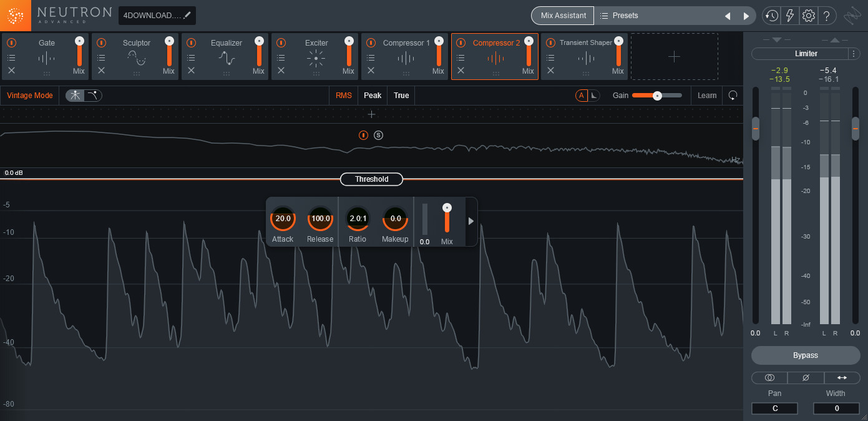Bypass the Compressor 1 power button
The width and height of the screenshot is (868, 421).
tap(371, 43)
